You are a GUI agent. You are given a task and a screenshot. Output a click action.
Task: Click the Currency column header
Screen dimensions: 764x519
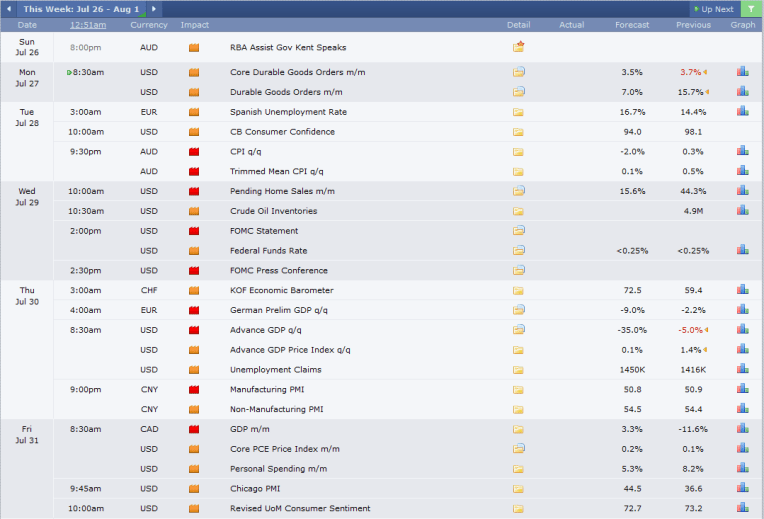click(149, 25)
